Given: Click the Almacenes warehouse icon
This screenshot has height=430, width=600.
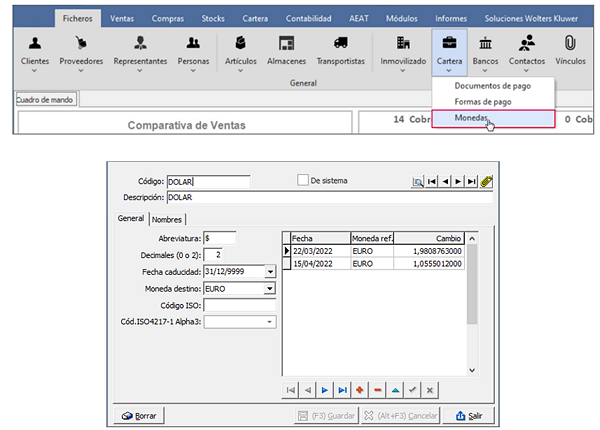Looking at the screenshot, I should 286,43.
